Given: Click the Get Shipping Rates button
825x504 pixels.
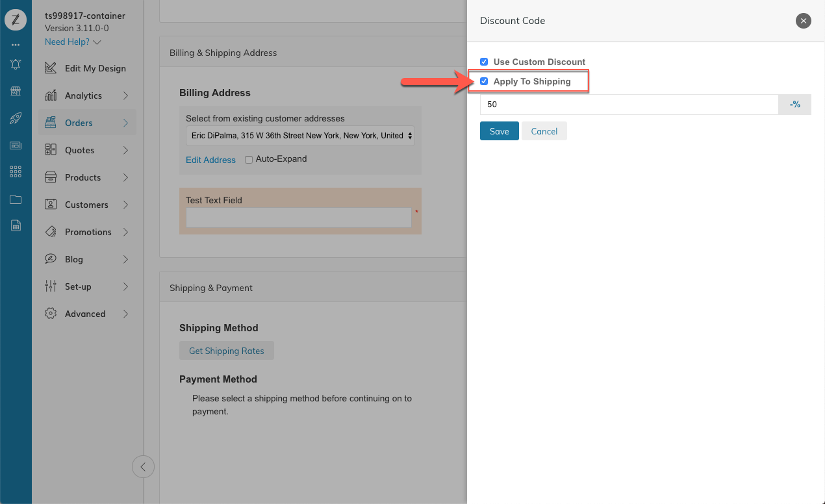Looking at the screenshot, I should tap(227, 351).
